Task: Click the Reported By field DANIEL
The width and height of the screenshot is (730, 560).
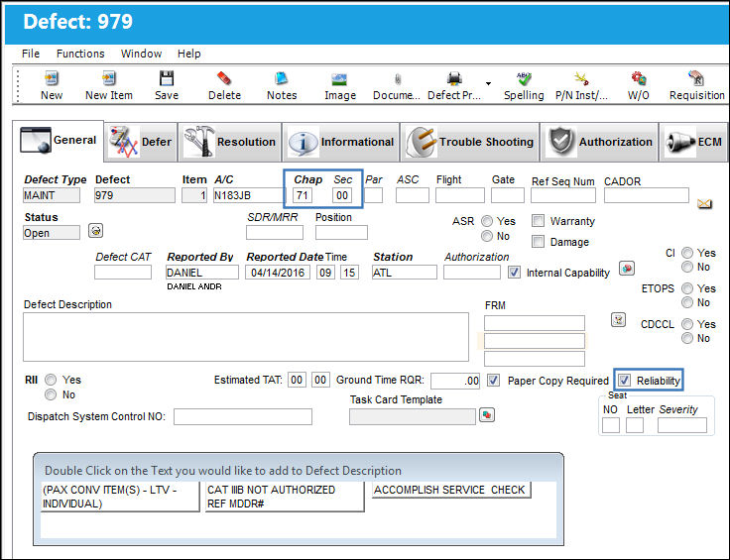Action: (x=202, y=273)
